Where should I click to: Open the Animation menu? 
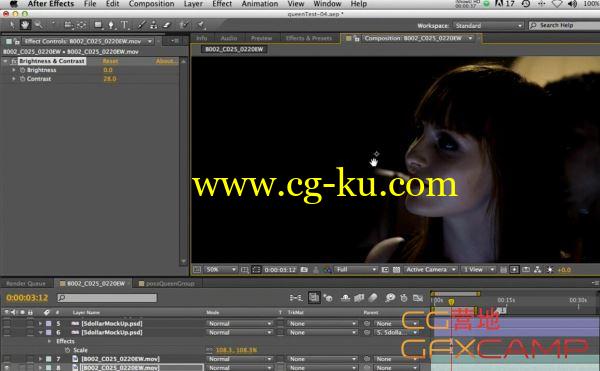tap(260, 4)
